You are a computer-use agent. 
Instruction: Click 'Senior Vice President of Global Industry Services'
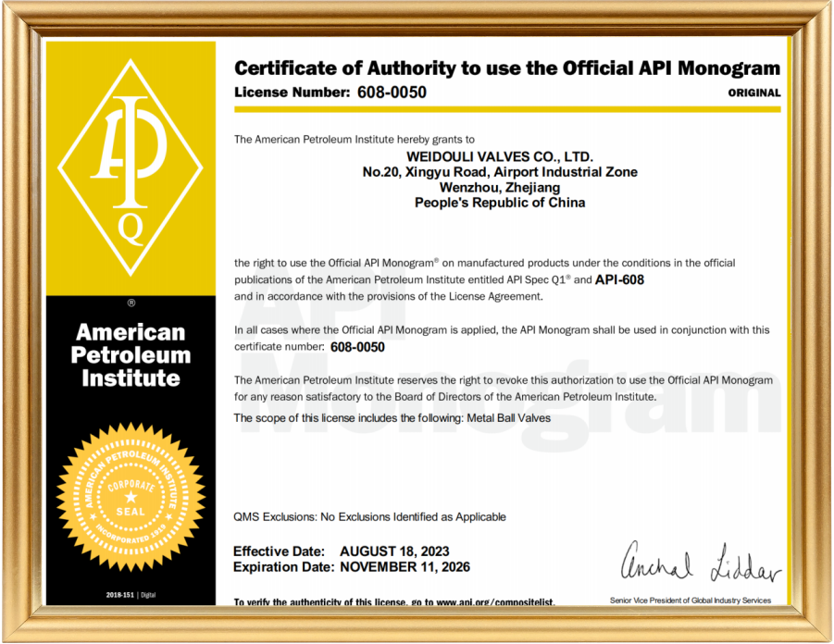pos(691,601)
